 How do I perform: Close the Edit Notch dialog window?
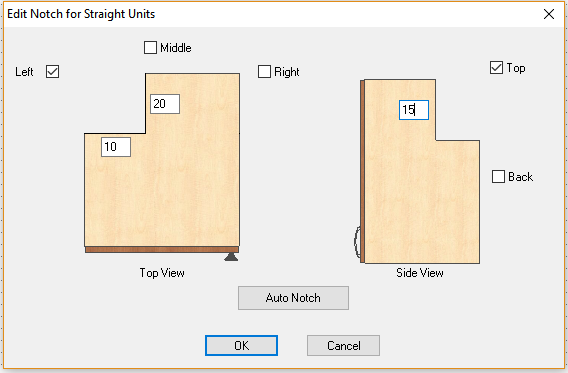coord(549,14)
